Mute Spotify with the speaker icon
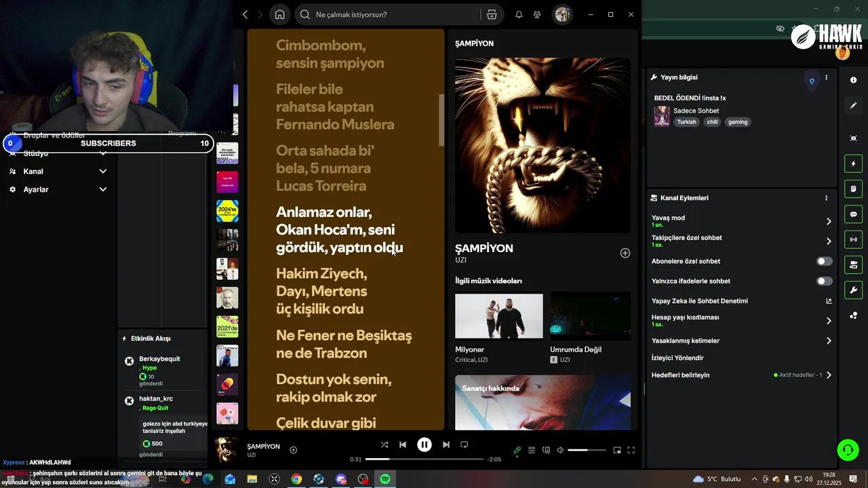The width and height of the screenshot is (868, 488). tap(560, 450)
